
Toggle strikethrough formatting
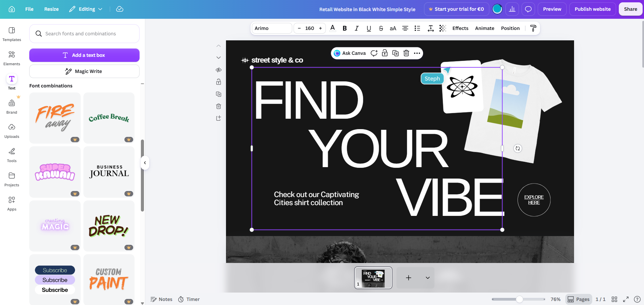(x=381, y=28)
